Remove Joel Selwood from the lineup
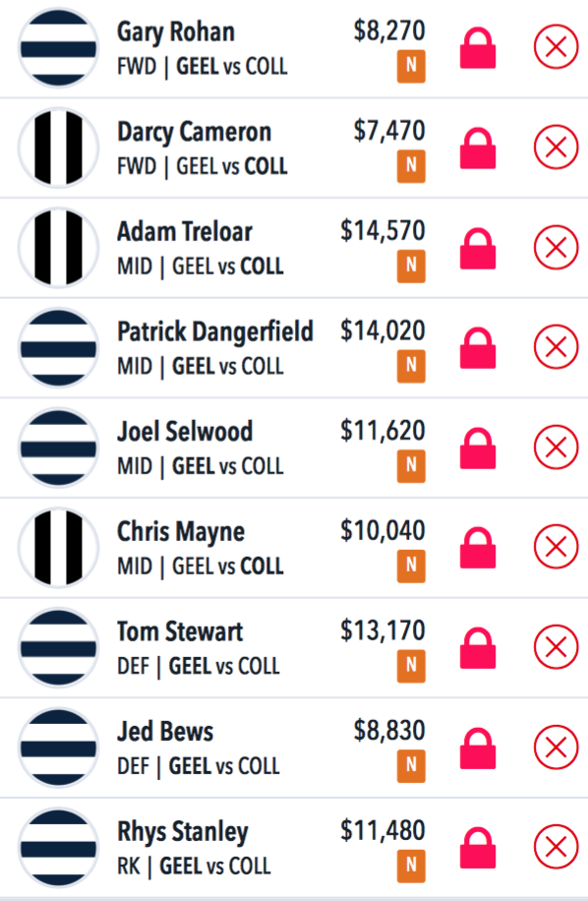588x901 pixels. click(556, 447)
